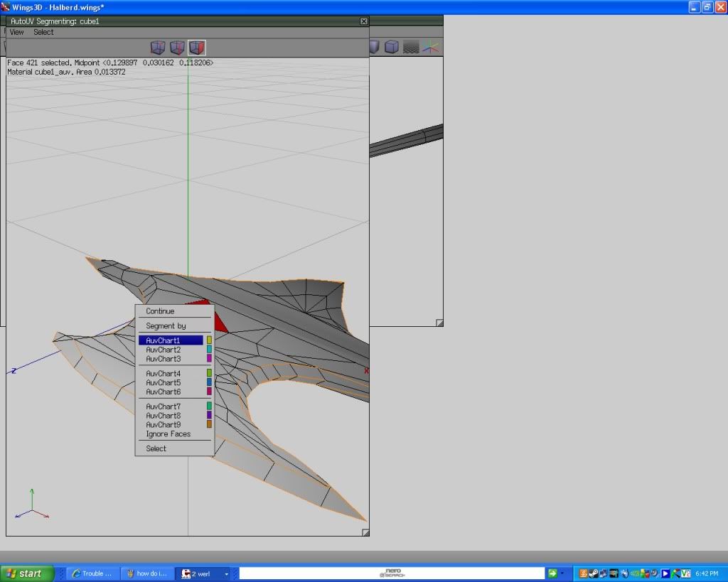Switch to edge selection mode icon

[x=177, y=48]
